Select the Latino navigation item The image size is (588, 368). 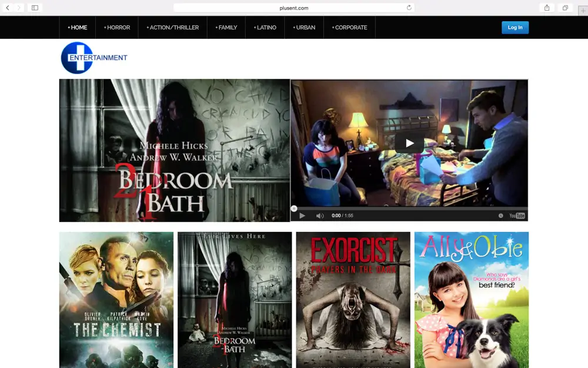click(x=265, y=28)
